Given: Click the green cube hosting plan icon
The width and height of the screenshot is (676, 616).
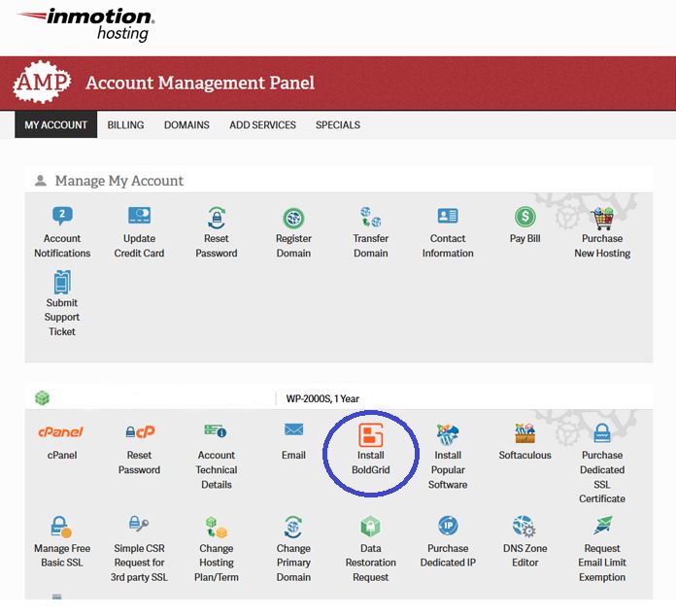Looking at the screenshot, I should (x=43, y=397).
